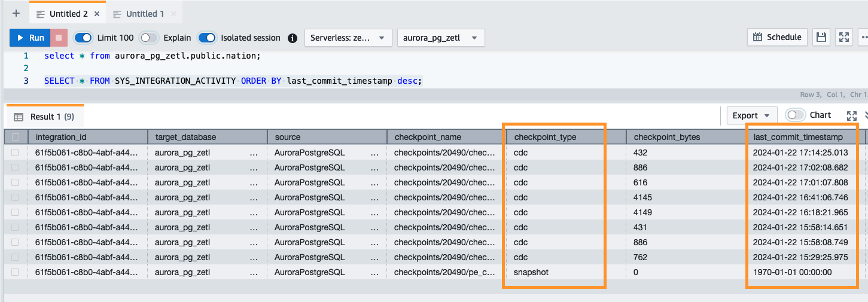Screen dimensions: 868x302
Task: Click the save query floppy disk icon
Action: [x=821, y=37]
